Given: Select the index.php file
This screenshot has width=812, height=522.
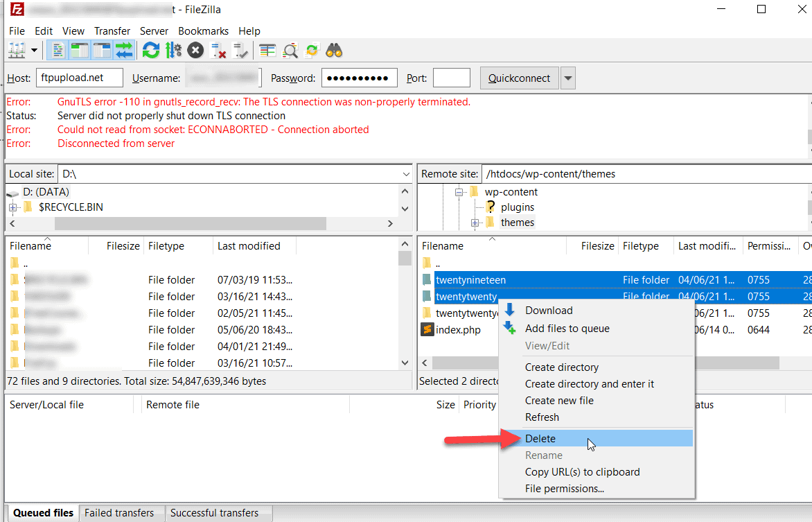Looking at the screenshot, I should pos(458,330).
